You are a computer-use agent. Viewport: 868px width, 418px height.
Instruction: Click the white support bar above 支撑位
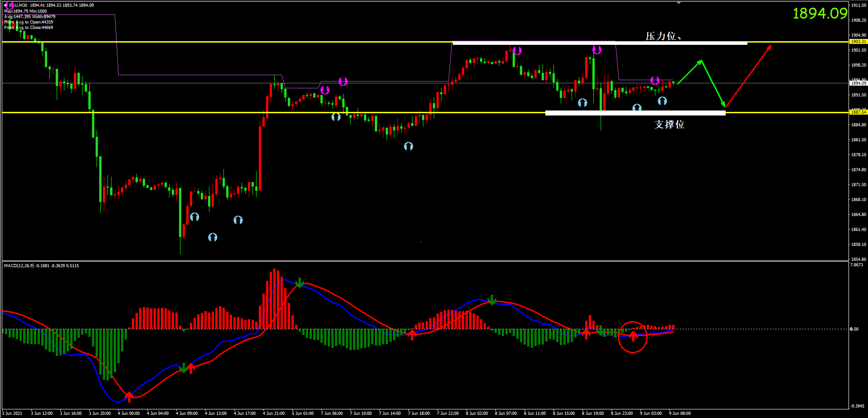[x=635, y=113]
